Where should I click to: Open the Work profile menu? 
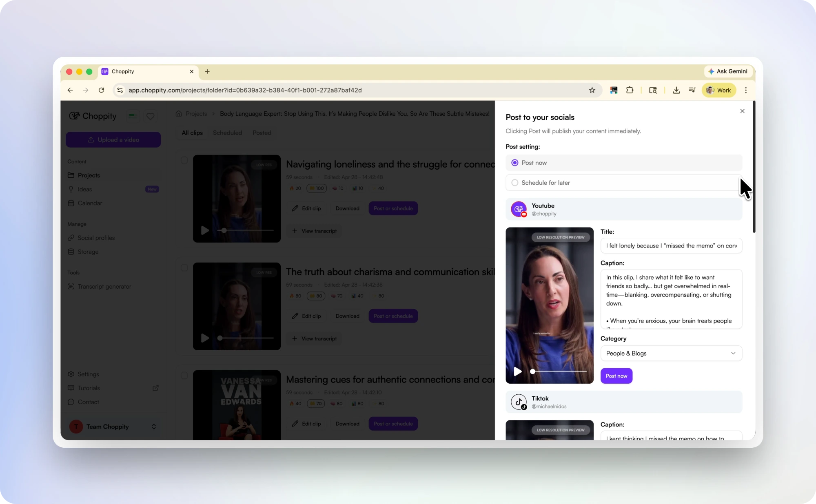pos(719,90)
